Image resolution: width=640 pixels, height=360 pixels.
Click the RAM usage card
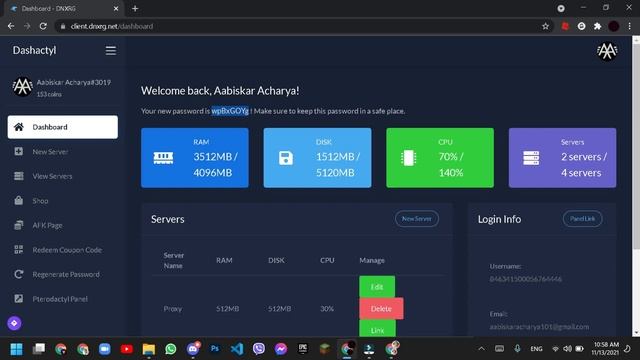(x=195, y=158)
